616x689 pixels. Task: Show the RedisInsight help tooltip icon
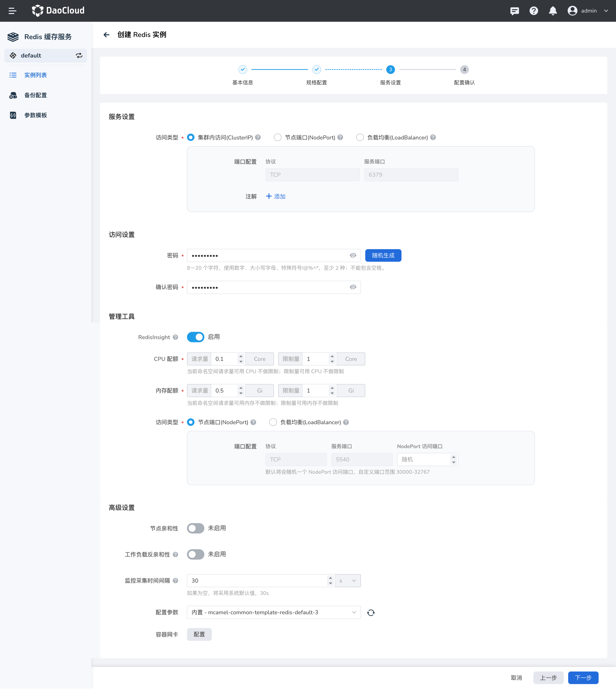(x=175, y=337)
